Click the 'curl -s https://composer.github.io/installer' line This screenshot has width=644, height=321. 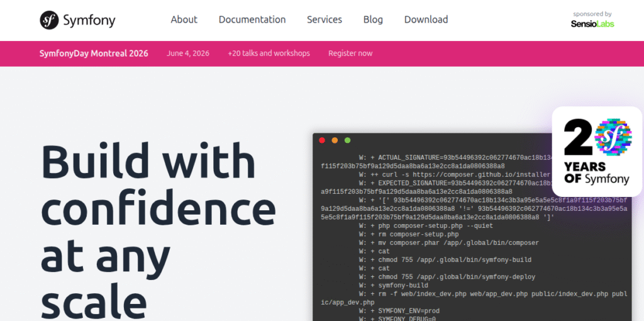[x=454, y=174]
